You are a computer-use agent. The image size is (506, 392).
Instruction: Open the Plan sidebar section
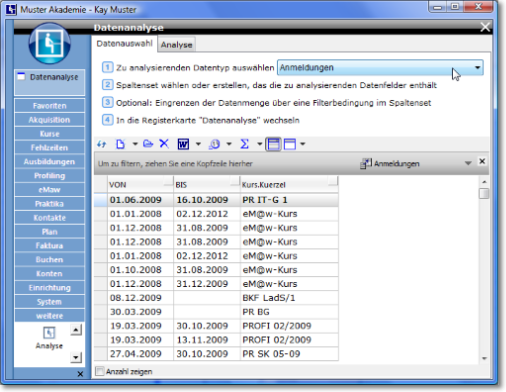pos(50,232)
